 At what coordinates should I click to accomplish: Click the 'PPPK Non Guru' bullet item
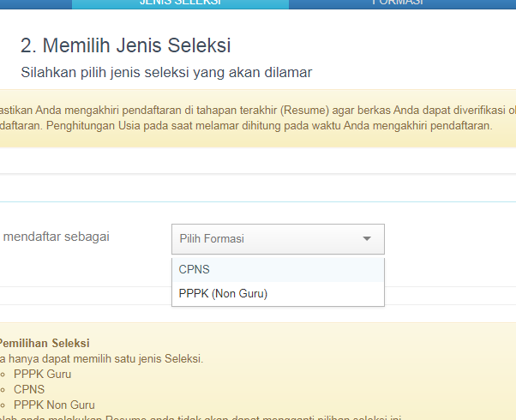pyautogui.click(x=54, y=405)
